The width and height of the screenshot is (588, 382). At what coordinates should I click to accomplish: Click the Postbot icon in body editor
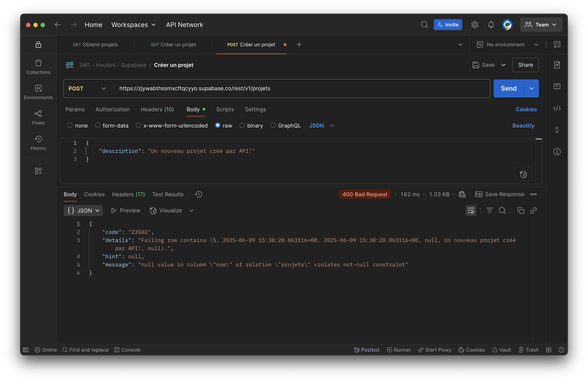(x=523, y=175)
